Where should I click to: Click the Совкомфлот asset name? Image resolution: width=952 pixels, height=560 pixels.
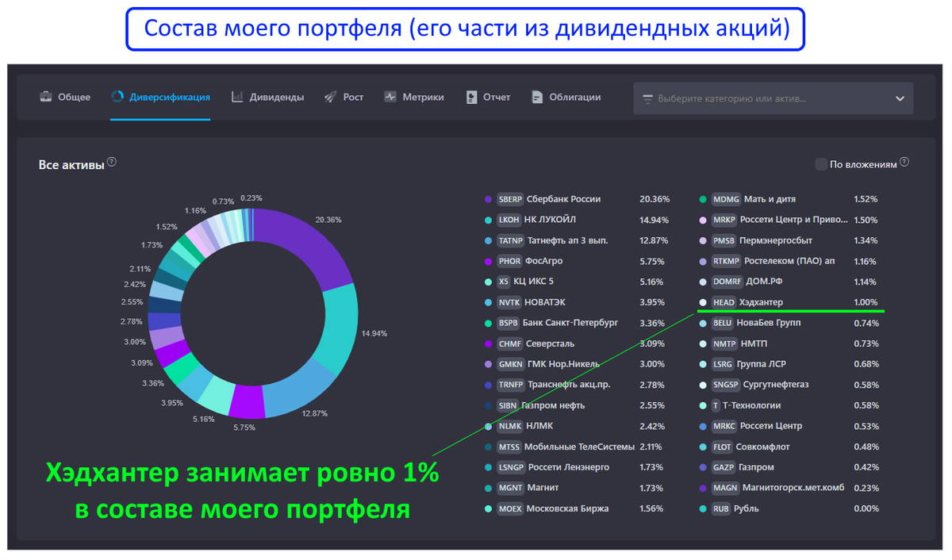762,447
